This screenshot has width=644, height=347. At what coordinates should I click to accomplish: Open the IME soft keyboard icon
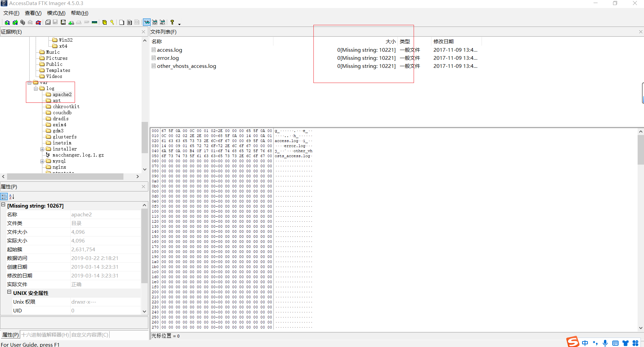tap(615, 343)
